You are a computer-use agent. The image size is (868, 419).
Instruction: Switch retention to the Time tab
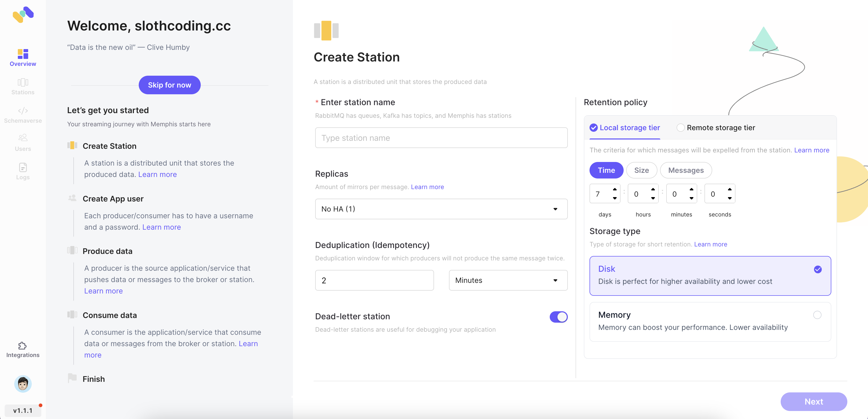(x=606, y=170)
